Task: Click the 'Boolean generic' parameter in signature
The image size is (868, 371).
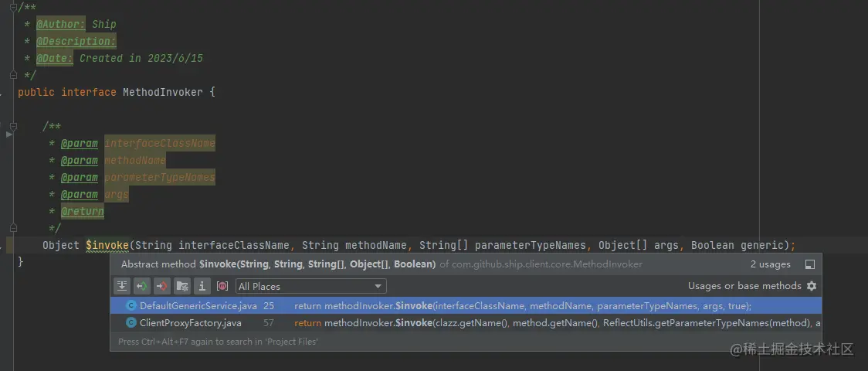Action: coord(739,245)
